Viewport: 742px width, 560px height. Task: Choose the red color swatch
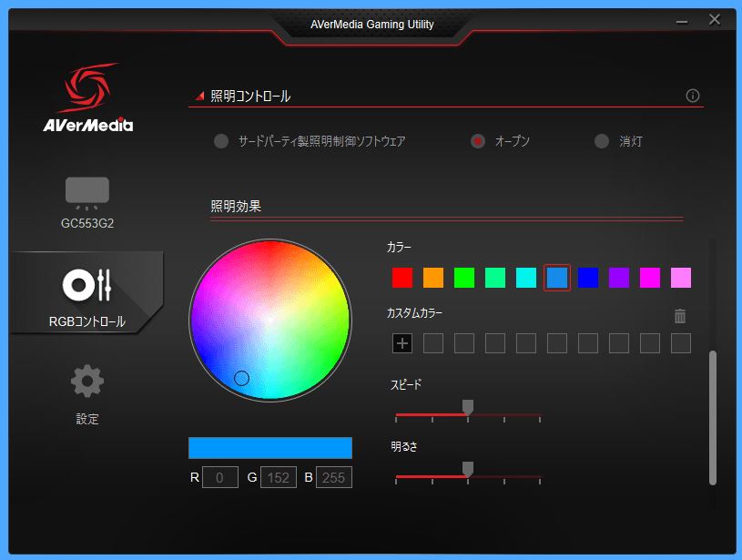pos(402,278)
